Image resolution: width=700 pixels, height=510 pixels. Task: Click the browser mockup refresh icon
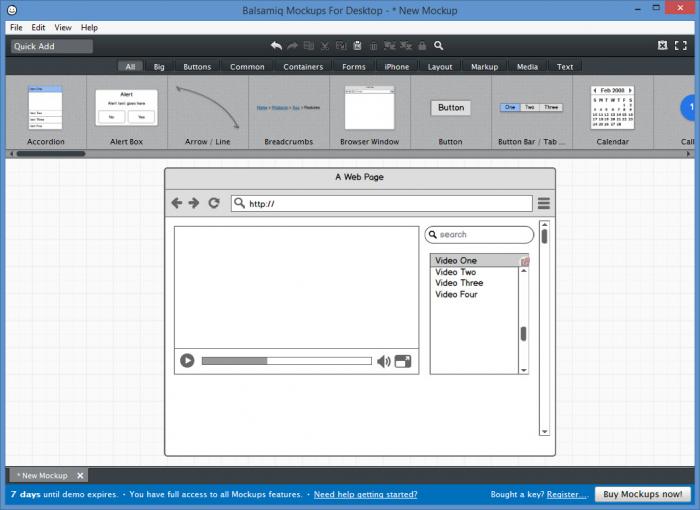(x=214, y=203)
